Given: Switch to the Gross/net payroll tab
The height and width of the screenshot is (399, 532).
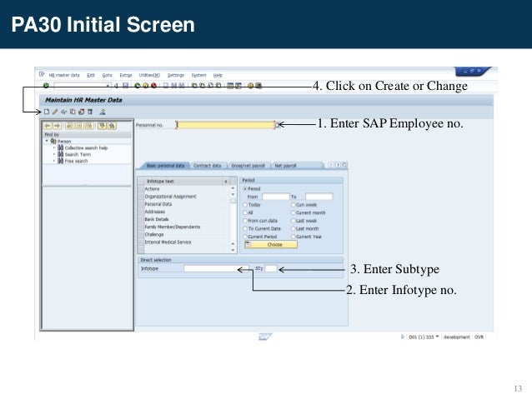Looking at the screenshot, I should (x=248, y=166).
